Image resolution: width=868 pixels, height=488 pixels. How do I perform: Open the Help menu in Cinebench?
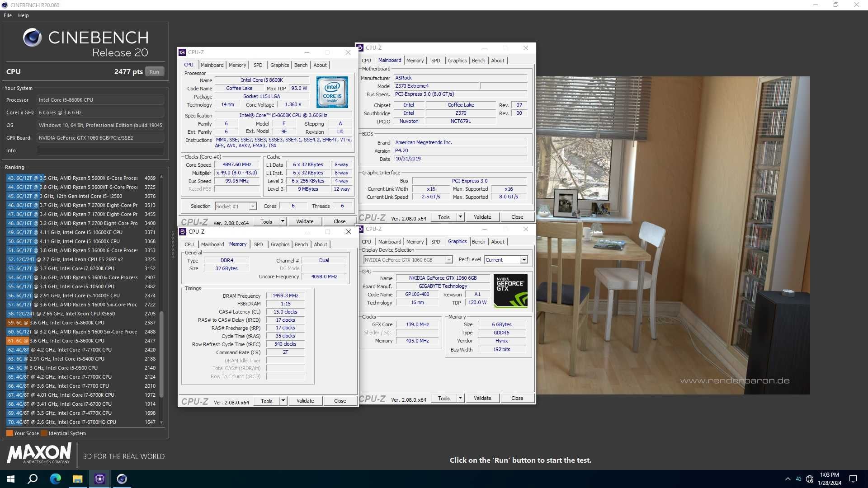pos(24,15)
